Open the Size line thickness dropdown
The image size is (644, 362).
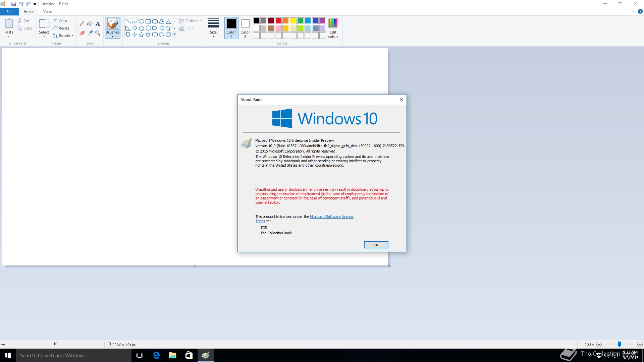[213, 28]
